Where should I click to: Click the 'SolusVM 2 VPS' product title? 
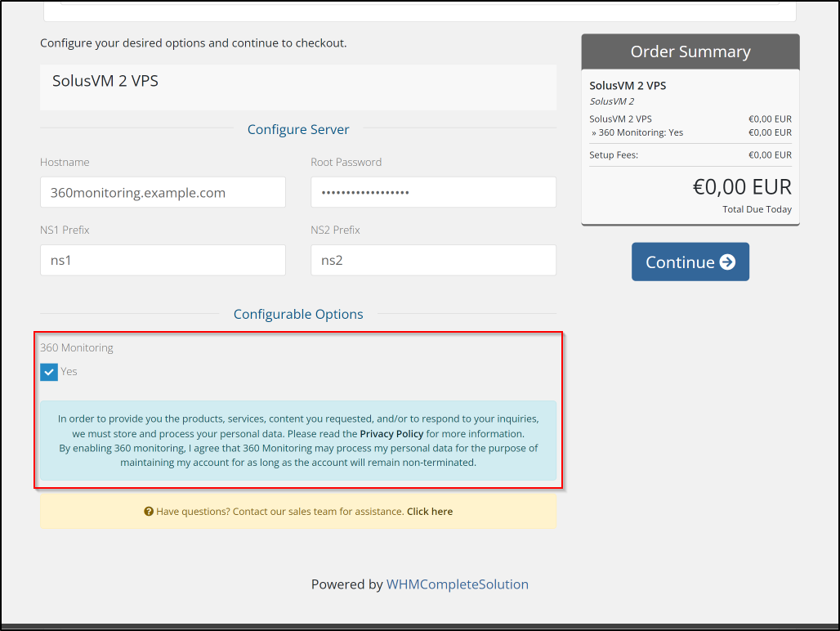tap(105, 81)
